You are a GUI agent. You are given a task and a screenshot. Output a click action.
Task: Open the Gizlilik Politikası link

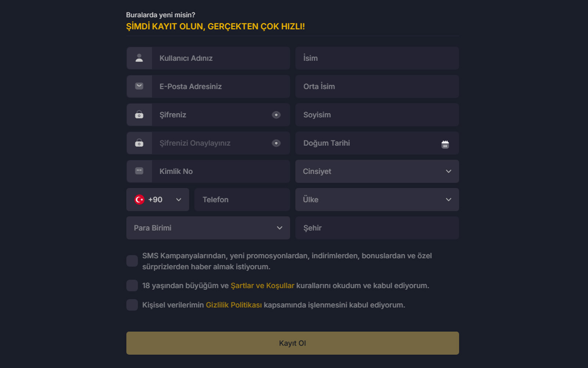click(x=234, y=305)
